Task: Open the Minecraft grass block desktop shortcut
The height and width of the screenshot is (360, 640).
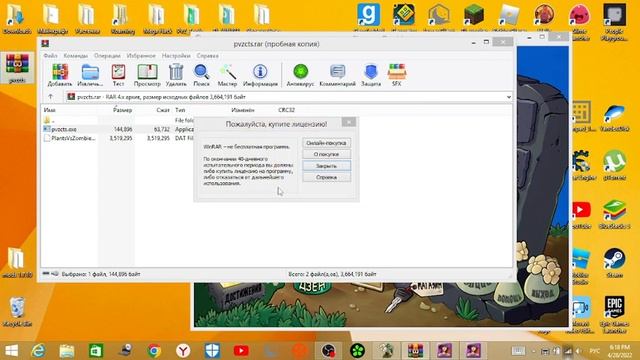Action: 474,18
